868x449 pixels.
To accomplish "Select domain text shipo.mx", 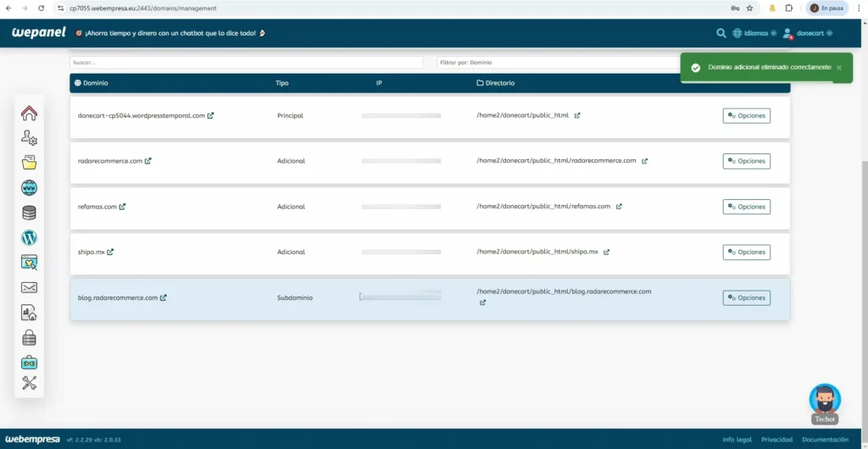I will click(x=92, y=252).
